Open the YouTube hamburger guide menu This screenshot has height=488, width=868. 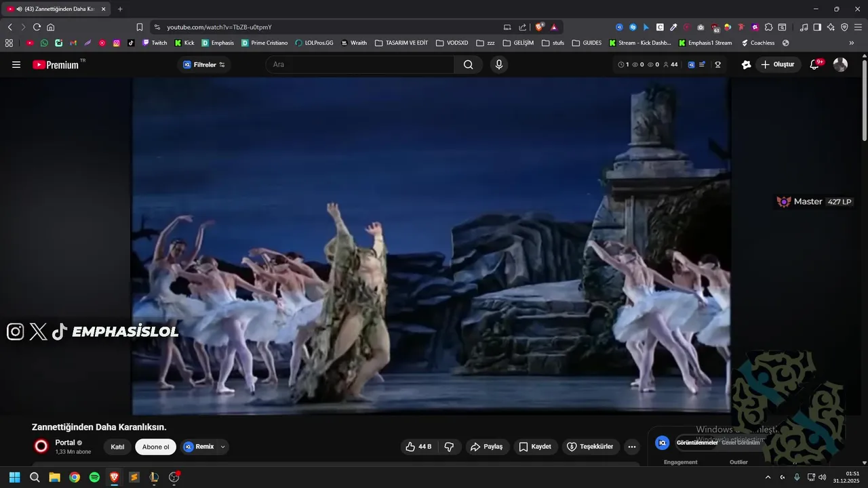[x=16, y=64]
